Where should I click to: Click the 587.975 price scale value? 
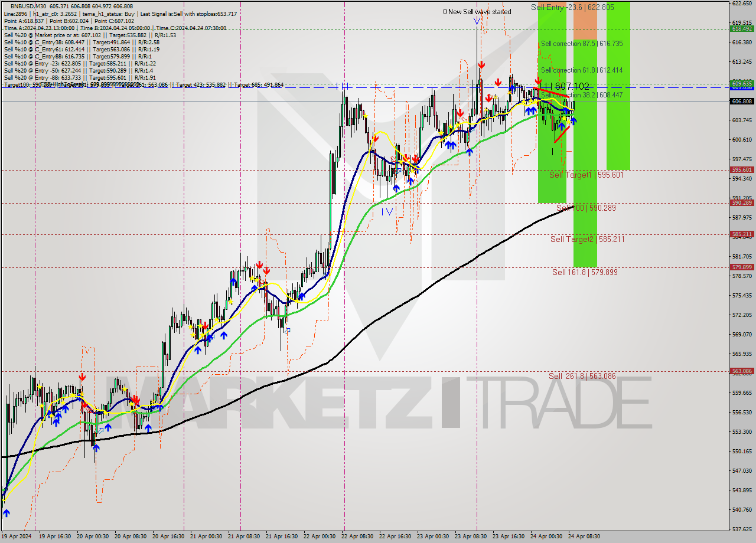click(742, 217)
